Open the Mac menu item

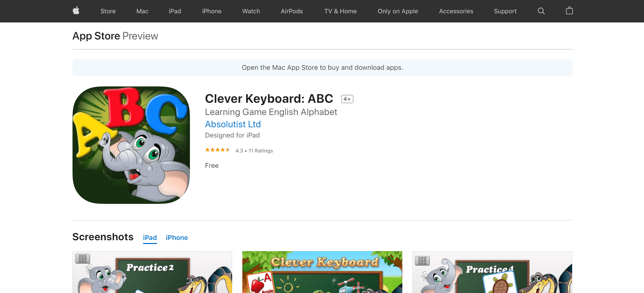142,11
